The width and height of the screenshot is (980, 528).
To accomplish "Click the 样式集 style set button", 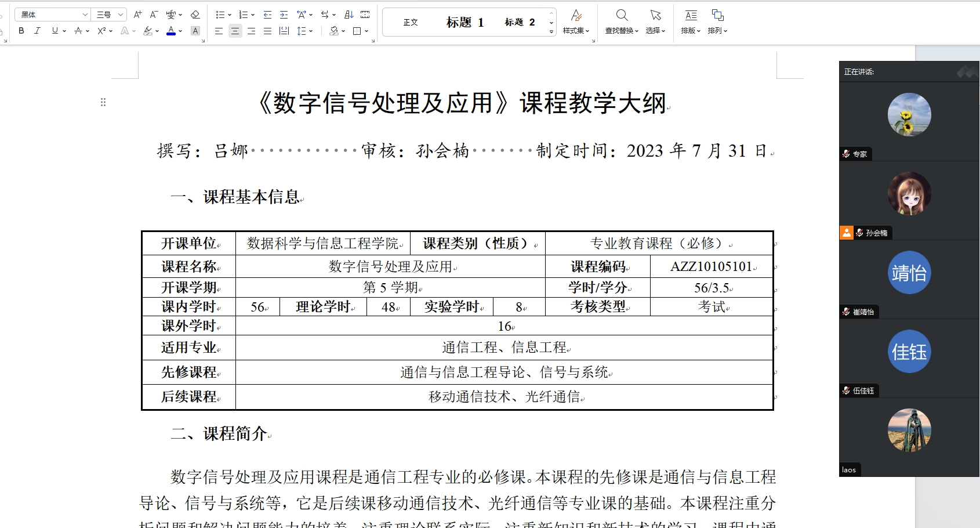I will 576,21.
